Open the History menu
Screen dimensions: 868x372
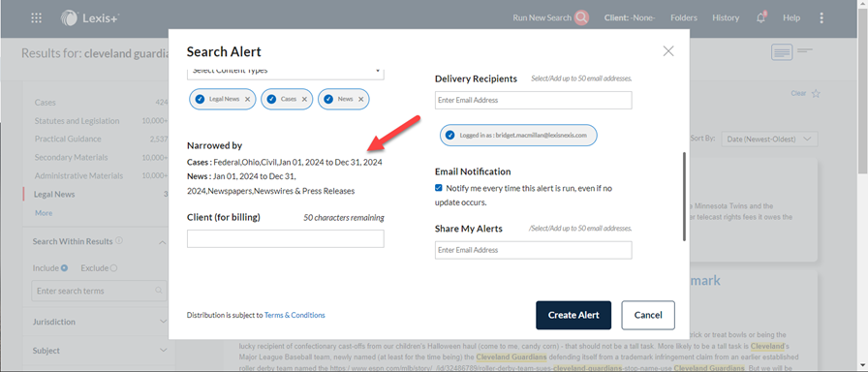coord(726,17)
